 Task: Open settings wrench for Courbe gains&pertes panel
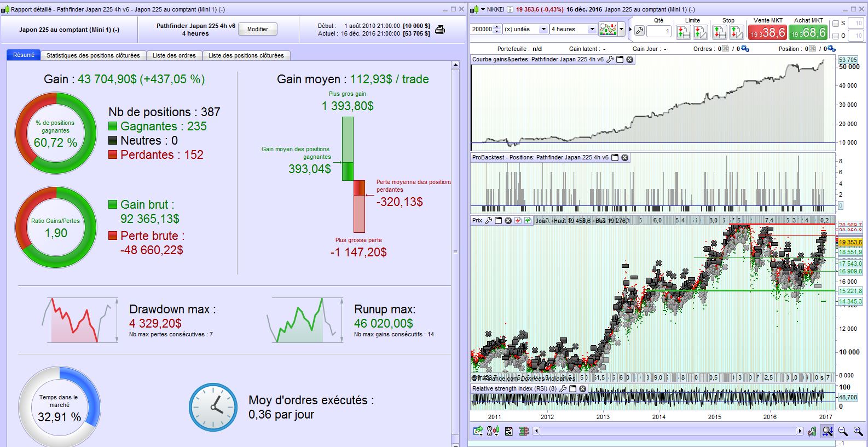610,60
